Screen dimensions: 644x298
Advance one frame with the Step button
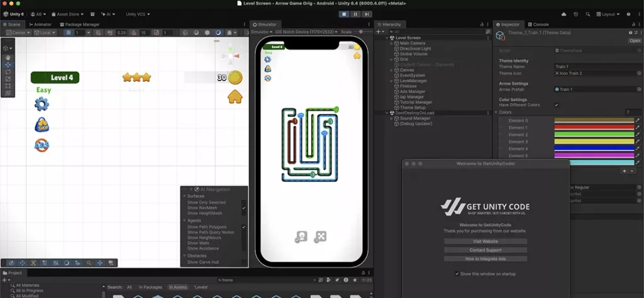[367, 14]
